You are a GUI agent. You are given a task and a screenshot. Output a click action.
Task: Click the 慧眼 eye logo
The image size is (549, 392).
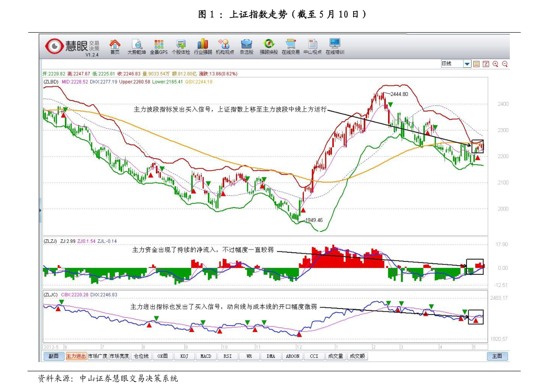(x=54, y=46)
